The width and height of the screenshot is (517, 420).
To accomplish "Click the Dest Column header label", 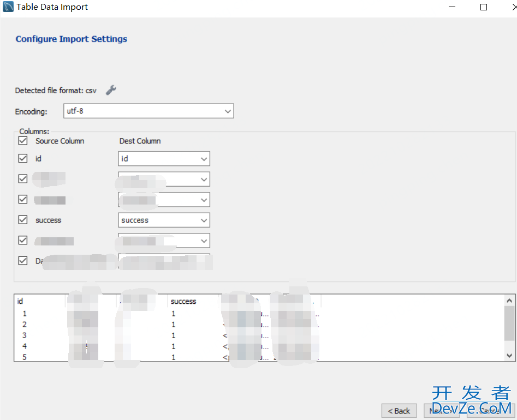I will tap(140, 141).
